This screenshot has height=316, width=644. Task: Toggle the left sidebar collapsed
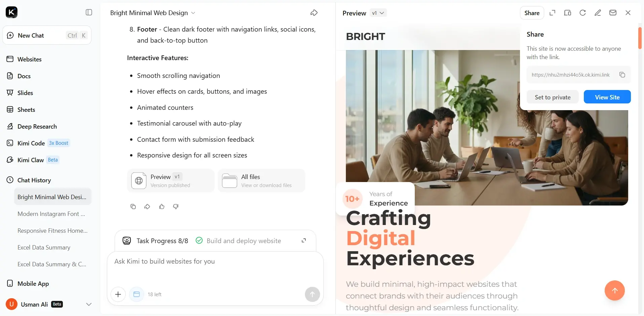(x=88, y=12)
